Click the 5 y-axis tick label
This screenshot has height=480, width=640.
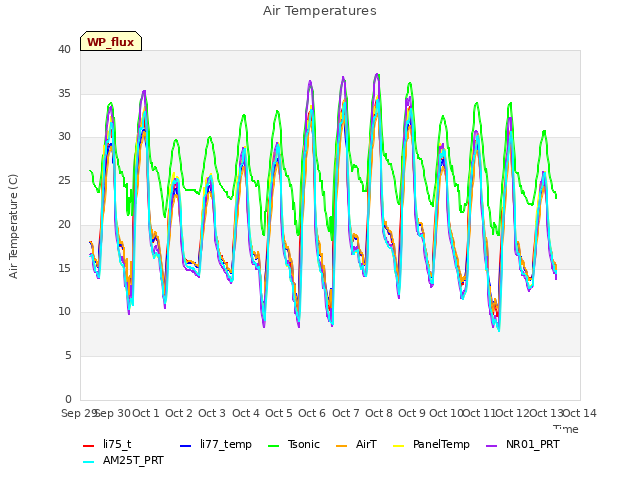[68, 356]
